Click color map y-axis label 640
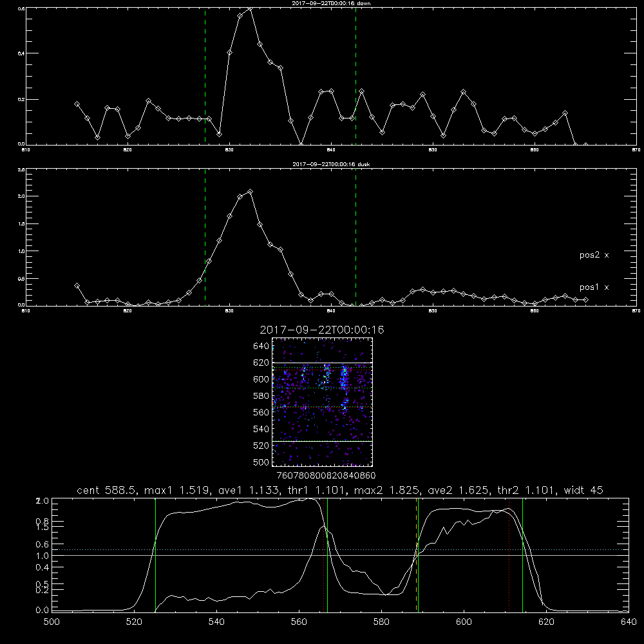The image size is (644, 644). point(261,346)
